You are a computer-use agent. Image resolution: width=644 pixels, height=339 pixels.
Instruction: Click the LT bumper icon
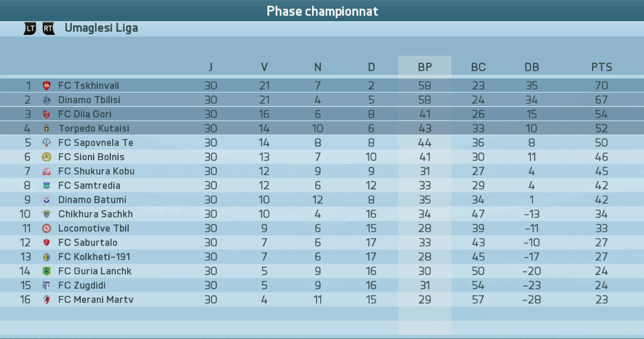click(x=30, y=28)
